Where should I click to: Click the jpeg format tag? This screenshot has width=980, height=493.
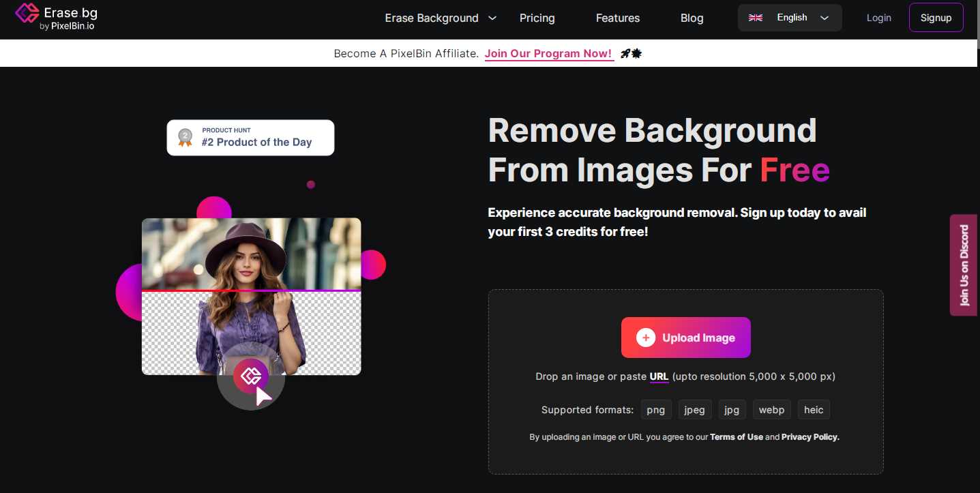point(694,410)
